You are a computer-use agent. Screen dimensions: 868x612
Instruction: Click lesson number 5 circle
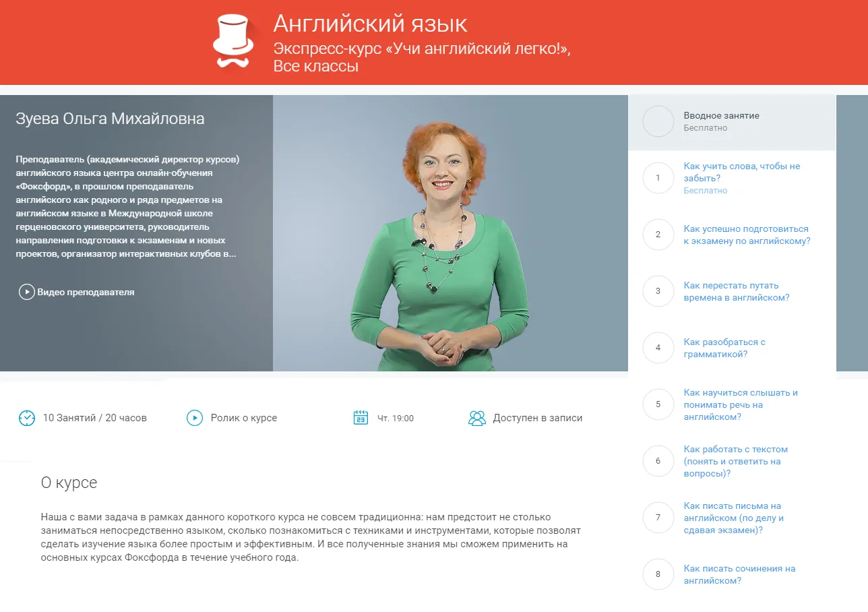click(x=658, y=404)
